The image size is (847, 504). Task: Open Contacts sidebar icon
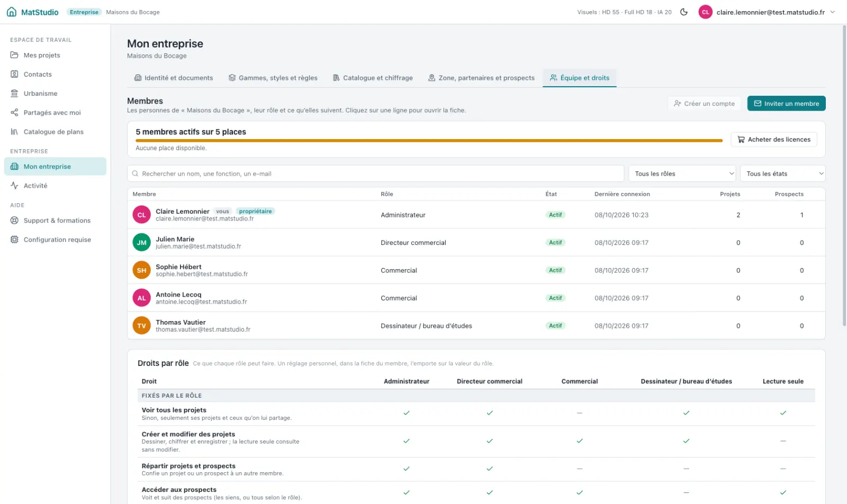[x=14, y=74]
